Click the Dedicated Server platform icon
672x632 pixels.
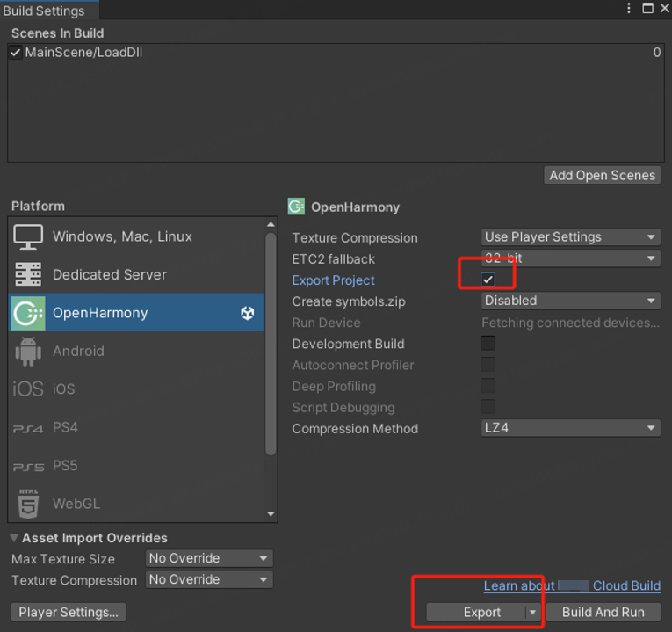(x=28, y=274)
